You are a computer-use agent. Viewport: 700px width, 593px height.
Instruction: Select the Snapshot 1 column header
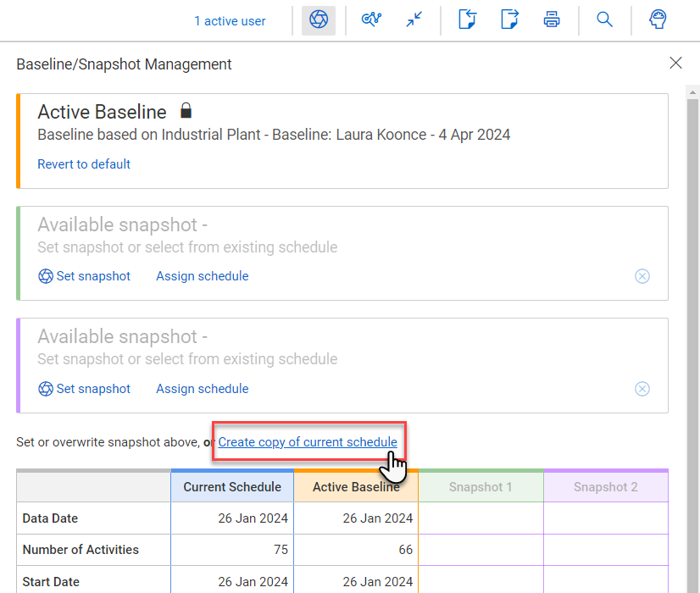tap(481, 487)
